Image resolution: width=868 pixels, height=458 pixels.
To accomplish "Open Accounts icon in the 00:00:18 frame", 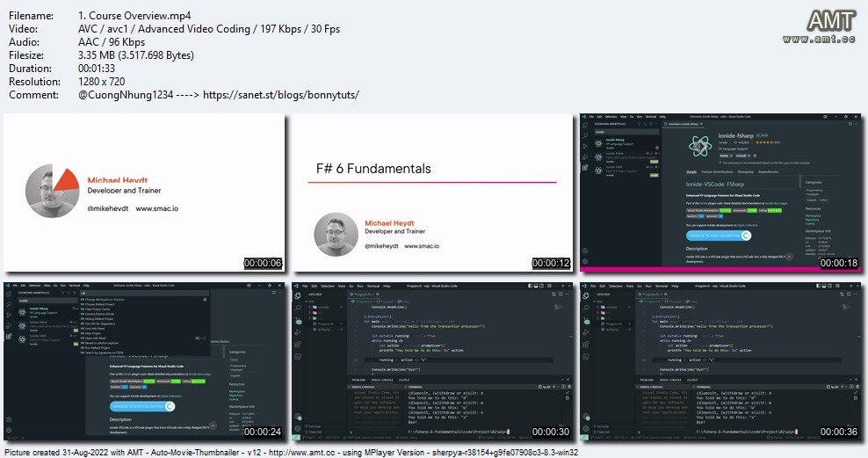I will tap(585, 251).
